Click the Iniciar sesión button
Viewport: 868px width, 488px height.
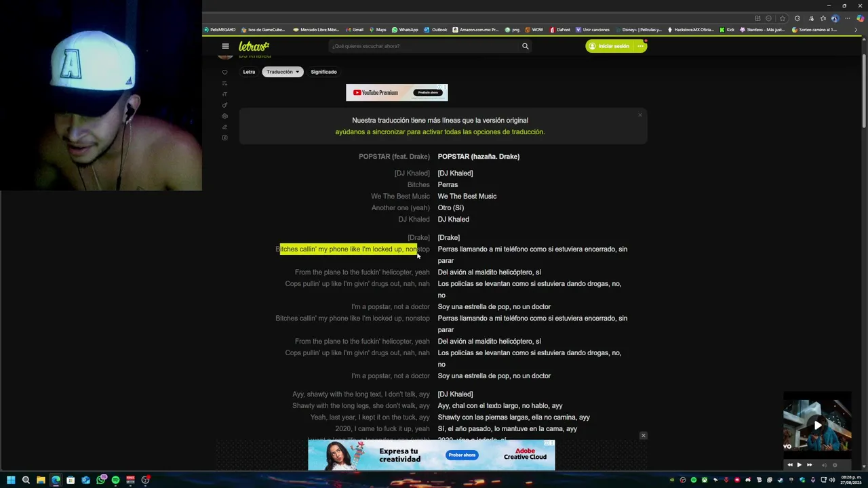(x=609, y=46)
